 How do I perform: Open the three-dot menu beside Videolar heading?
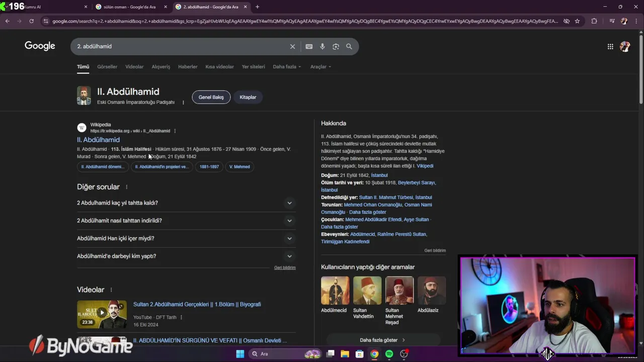click(111, 290)
